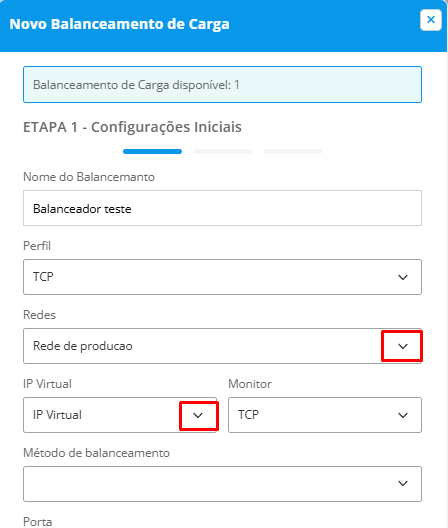This screenshot has width=448, height=528.
Task: Focus the name input containing "Balanceador teste"
Action: coord(222,208)
